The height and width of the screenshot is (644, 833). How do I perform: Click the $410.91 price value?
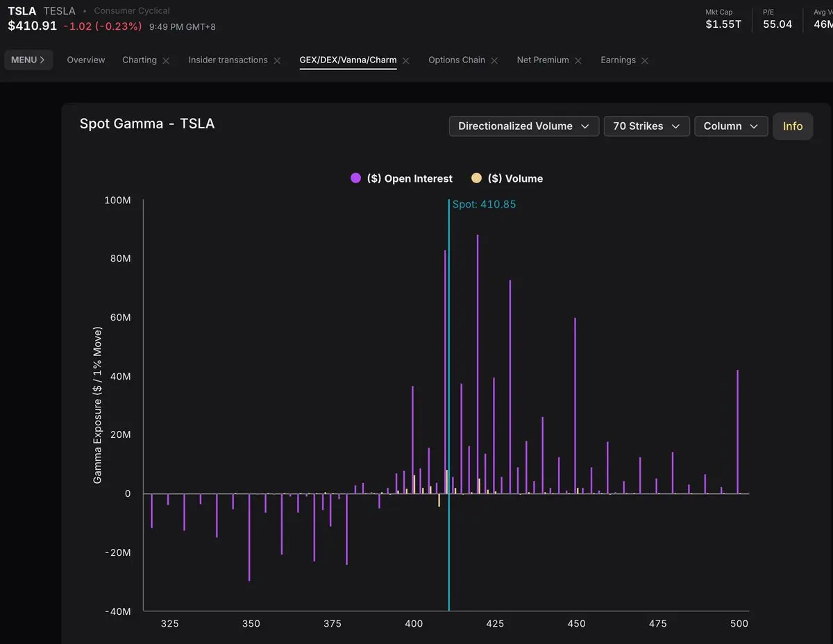[33, 26]
